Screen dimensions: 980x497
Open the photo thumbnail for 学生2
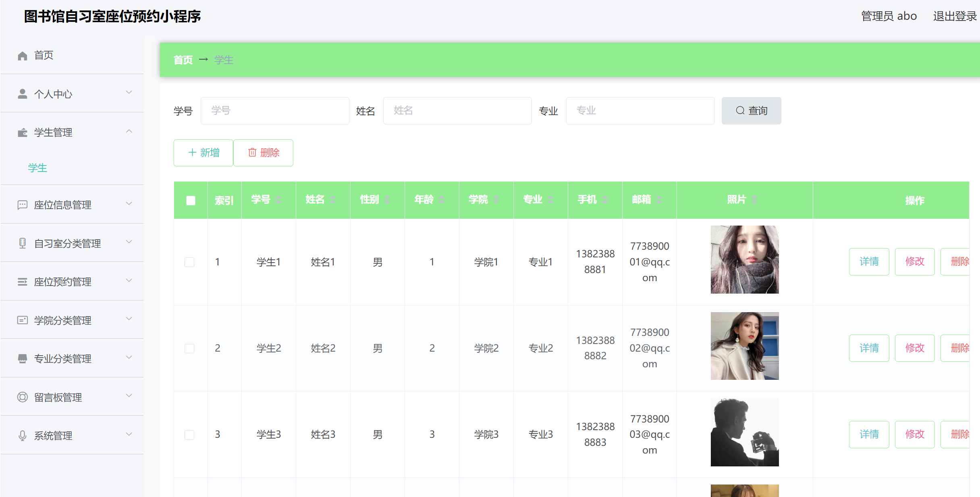tap(744, 346)
